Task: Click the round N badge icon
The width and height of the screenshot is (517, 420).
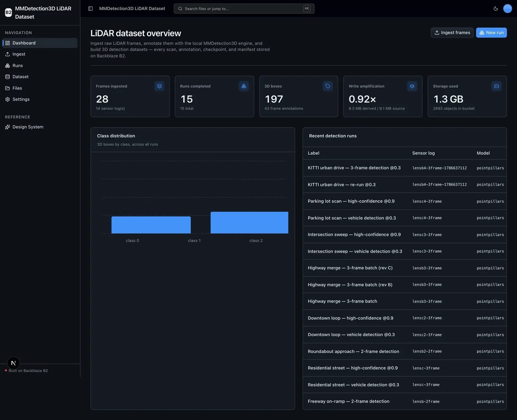Action: pos(14,363)
